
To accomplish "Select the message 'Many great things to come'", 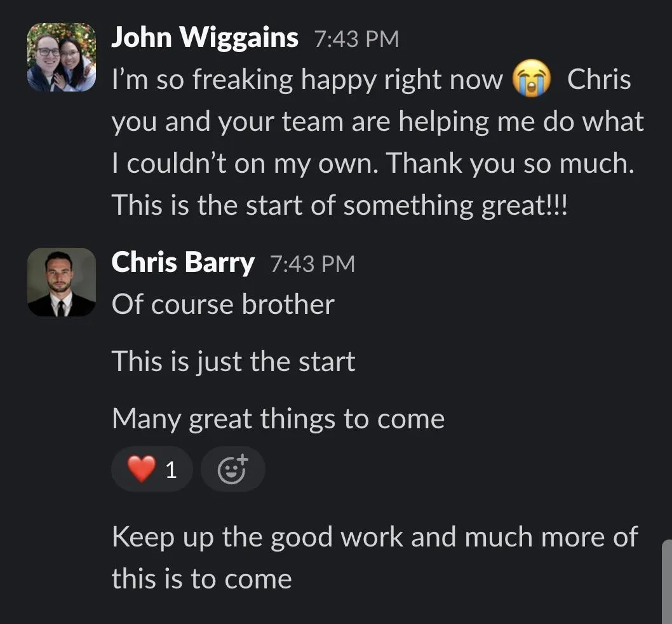I will tap(278, 419).
